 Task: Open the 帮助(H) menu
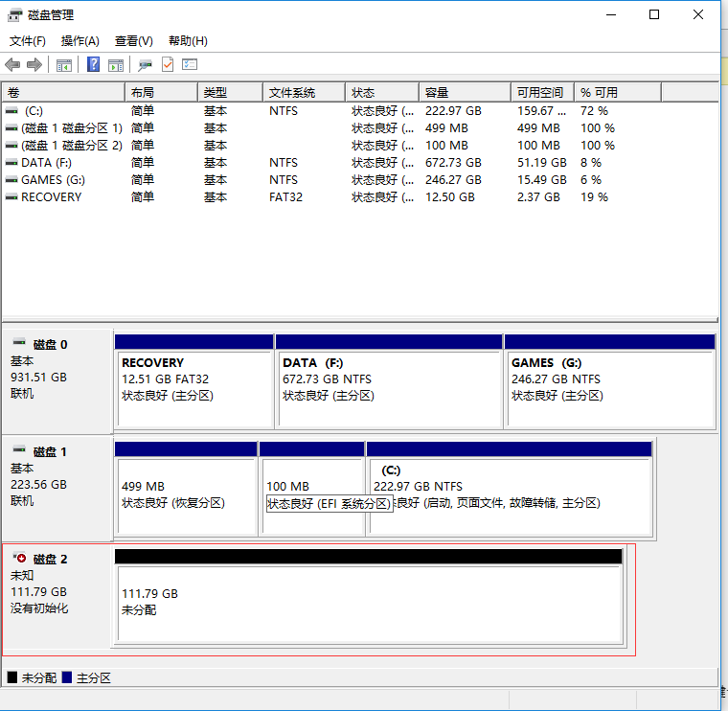pos(188,41)
